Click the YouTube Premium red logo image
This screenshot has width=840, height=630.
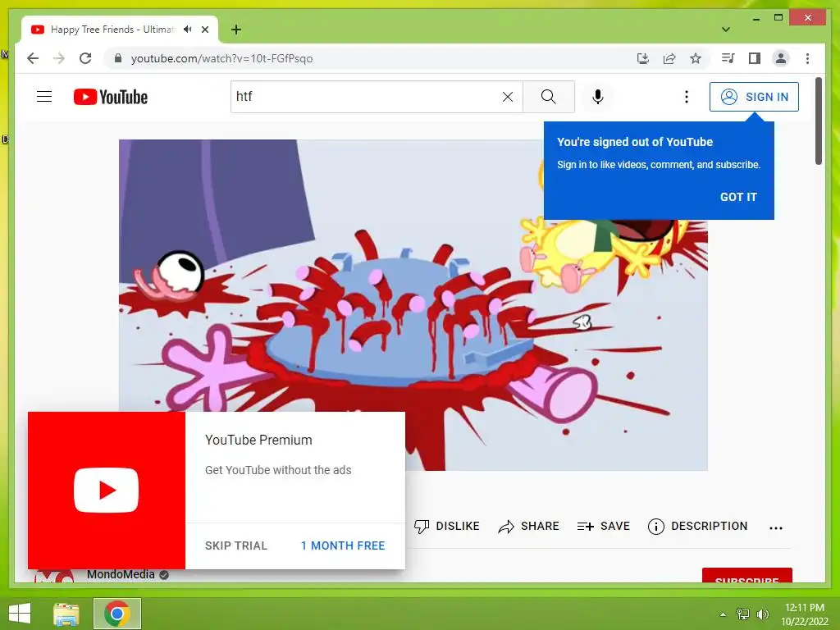(x=107, y=491)
